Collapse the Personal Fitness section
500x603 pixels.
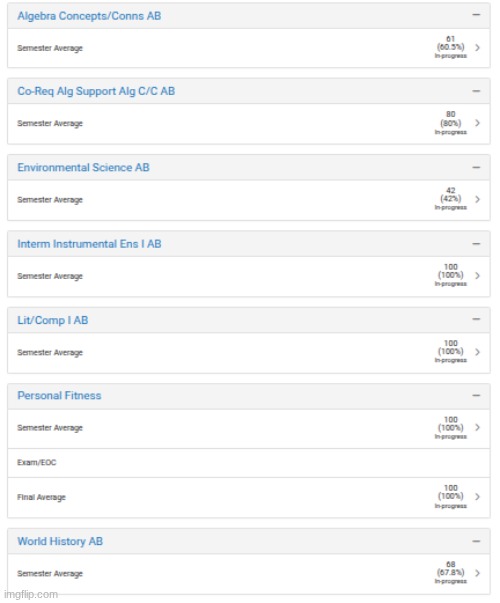point(476,395)
